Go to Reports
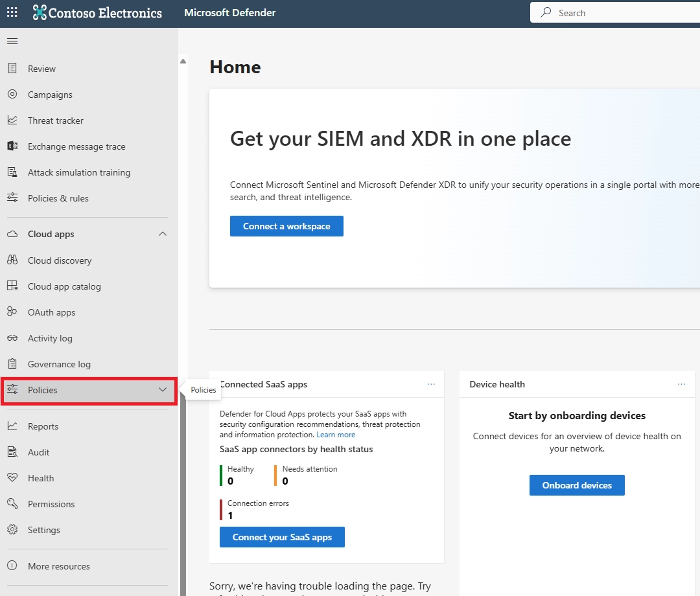700x596 pixels. [x=43, y=426]
